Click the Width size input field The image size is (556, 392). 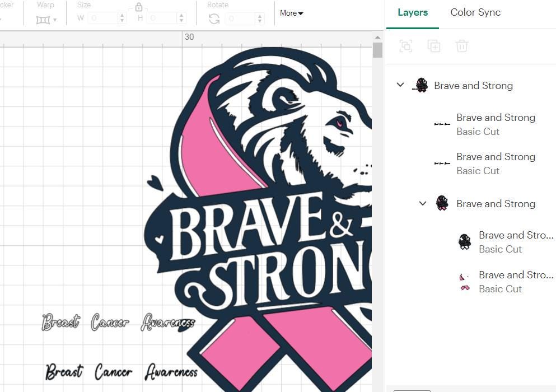(103, 18)
